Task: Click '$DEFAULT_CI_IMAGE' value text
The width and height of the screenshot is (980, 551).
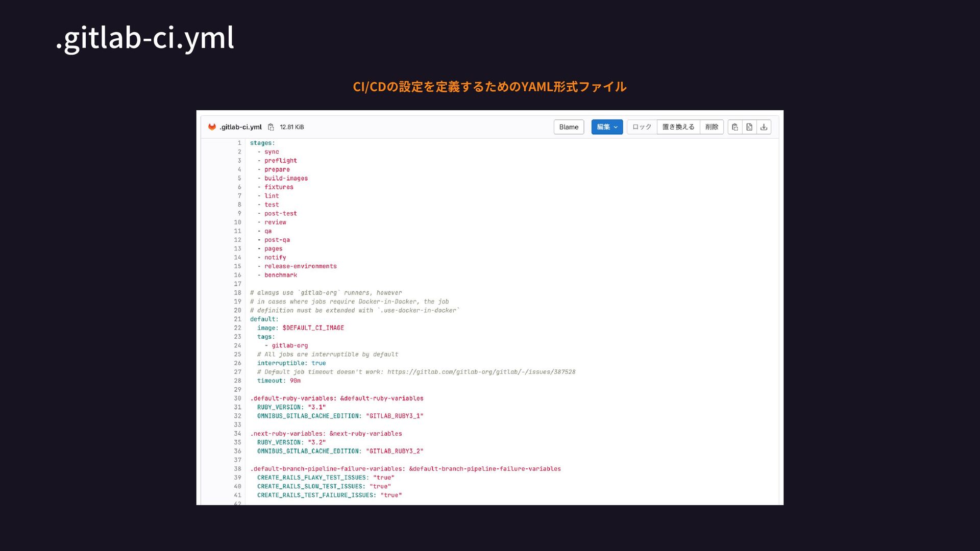Action: pyautogui.click(x=313, y=328)
